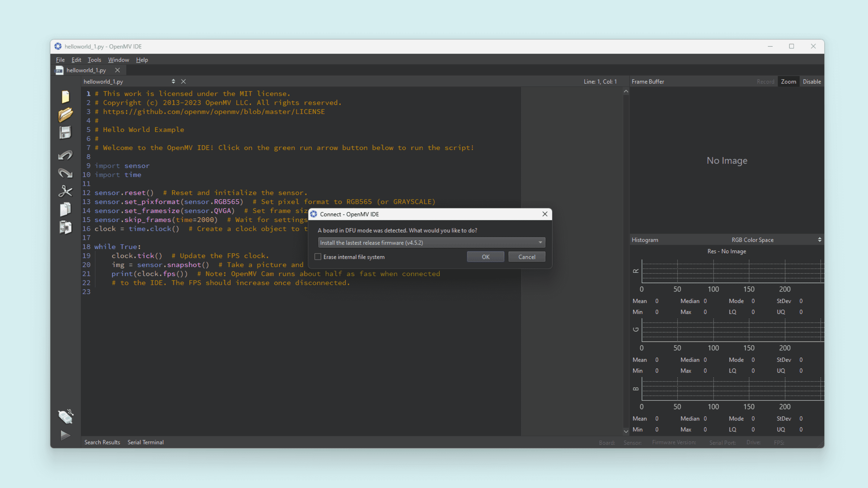Undo the last edit
This screenshot has height=488, width=868.
click(65, 155)
